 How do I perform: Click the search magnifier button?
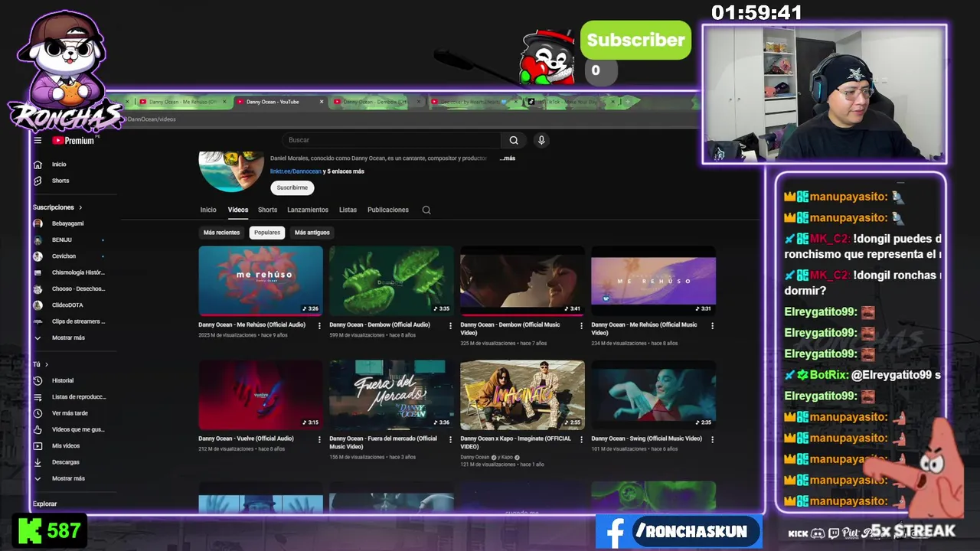pos(514,140)
